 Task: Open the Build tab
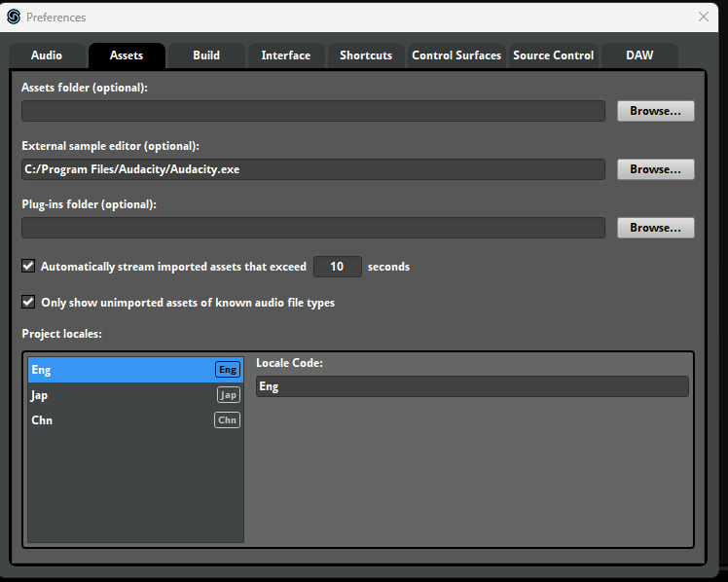tap(206, 55)
